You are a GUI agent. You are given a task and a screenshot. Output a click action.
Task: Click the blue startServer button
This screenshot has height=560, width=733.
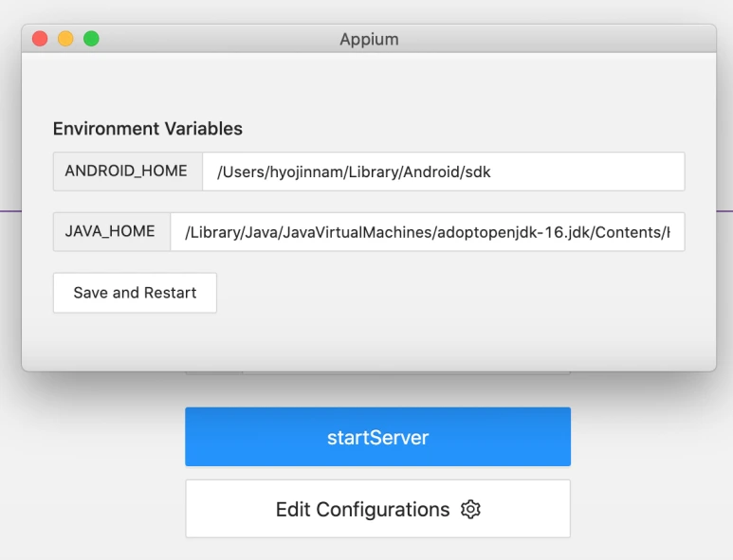pyautogui.click(x=377, y=437)
